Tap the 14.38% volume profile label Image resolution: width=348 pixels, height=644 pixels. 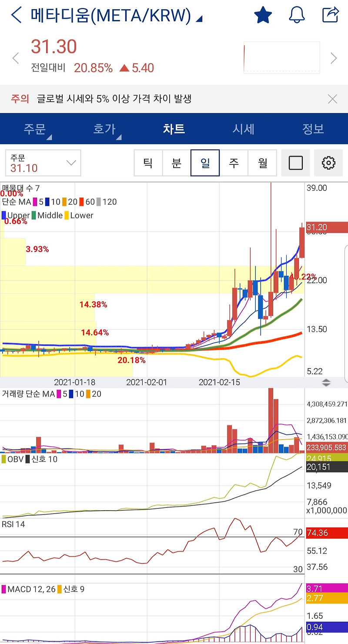click(93, 305)
